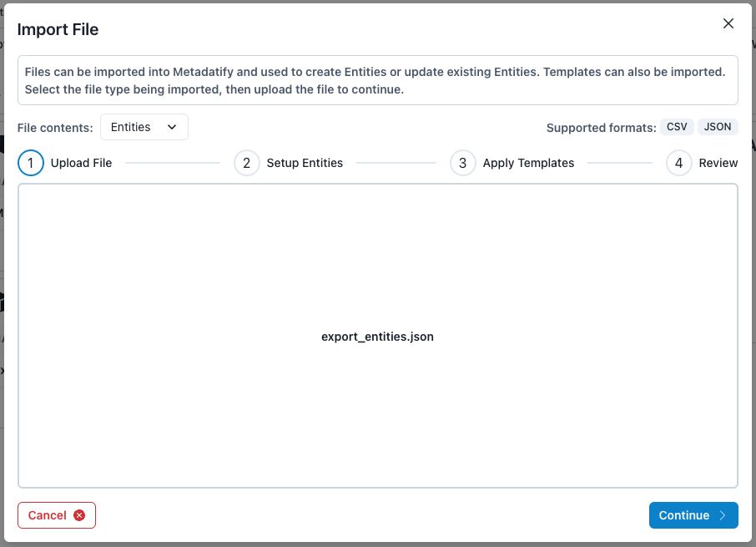Select step 1 circle icon

[31, 163]
